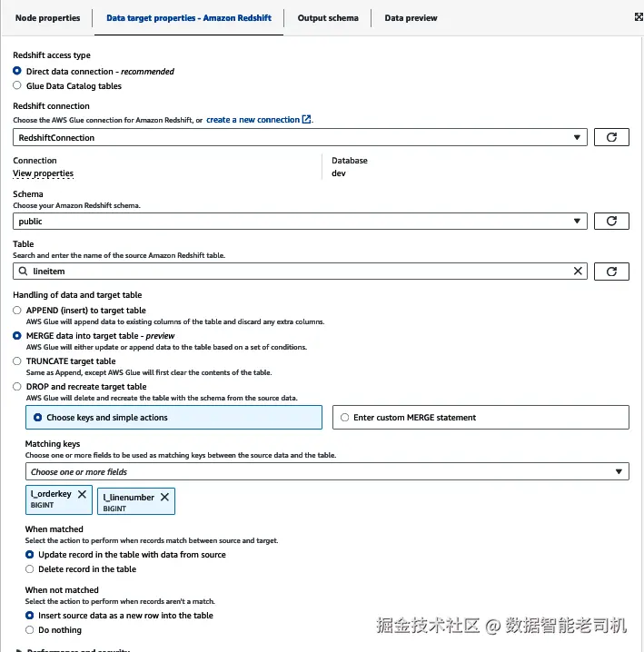Select APPEND (insert) to target table
This screenshot has width=644, height=652.
(x=17, y=311)
